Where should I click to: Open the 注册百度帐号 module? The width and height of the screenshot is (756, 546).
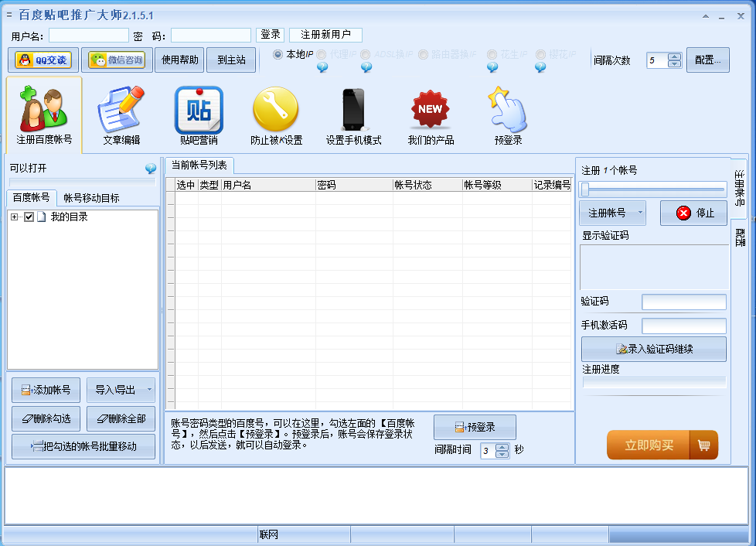[x=44, y=115]
